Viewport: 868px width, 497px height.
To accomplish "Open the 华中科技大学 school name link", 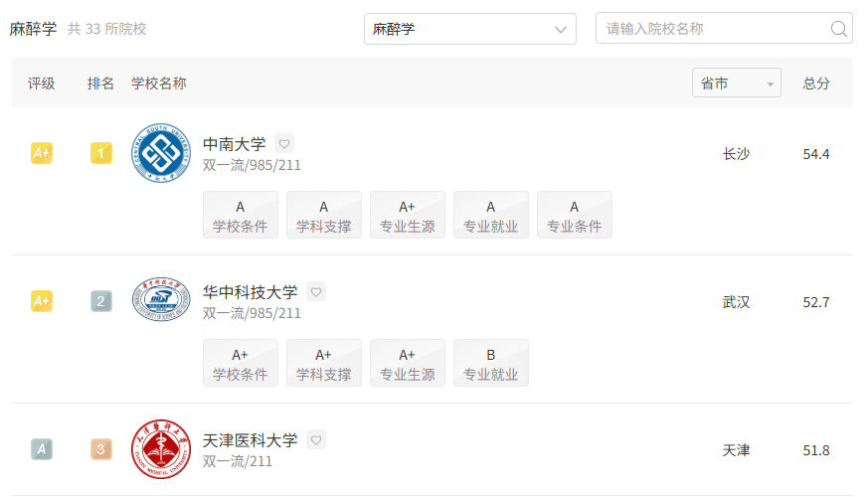I will (x=251, y=291).
